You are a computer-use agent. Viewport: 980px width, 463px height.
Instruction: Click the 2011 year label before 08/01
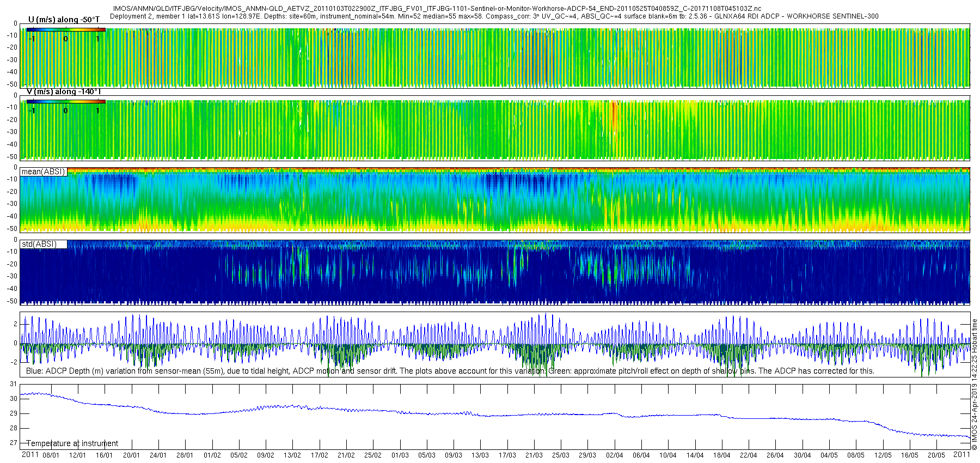[x=30, y=454]
